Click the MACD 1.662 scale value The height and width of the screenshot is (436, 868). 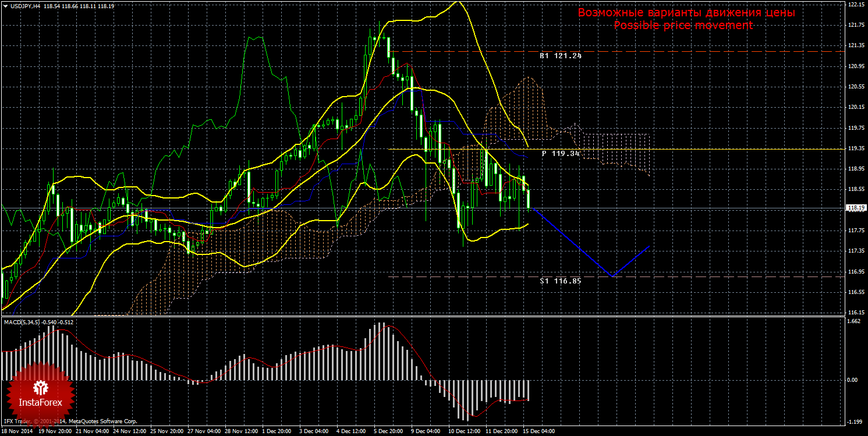click(854, 321)
